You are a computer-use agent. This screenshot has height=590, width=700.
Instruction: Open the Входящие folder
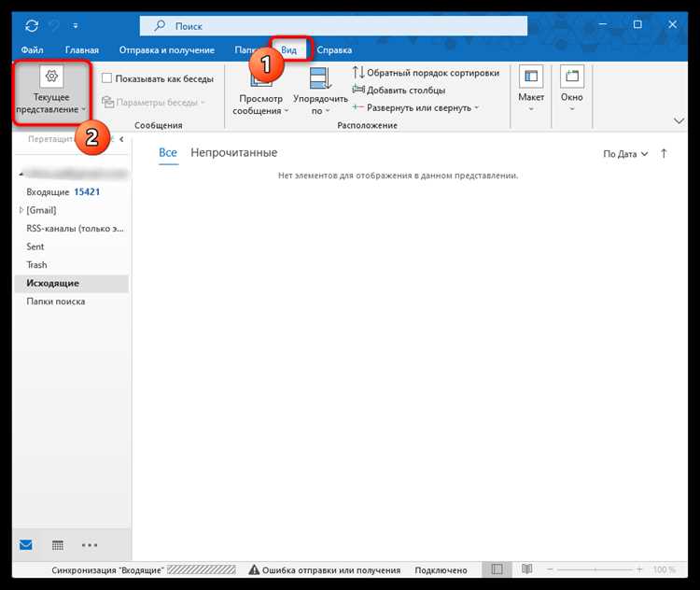[x=48, y=192]
